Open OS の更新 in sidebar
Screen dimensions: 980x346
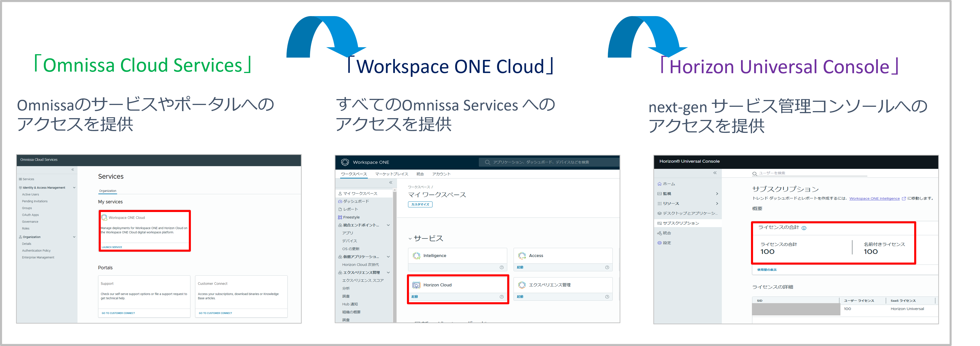pyautogui.click(x=351, y=249)
